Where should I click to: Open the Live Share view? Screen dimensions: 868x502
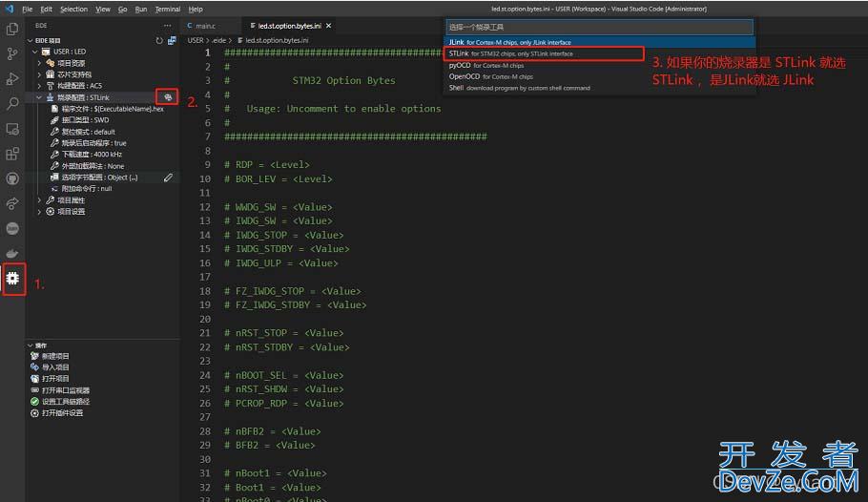[x=12, y=203]
